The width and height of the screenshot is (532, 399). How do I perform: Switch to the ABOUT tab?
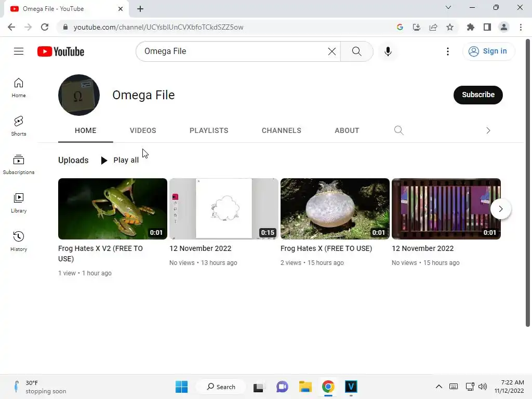(x=347, y=130)
